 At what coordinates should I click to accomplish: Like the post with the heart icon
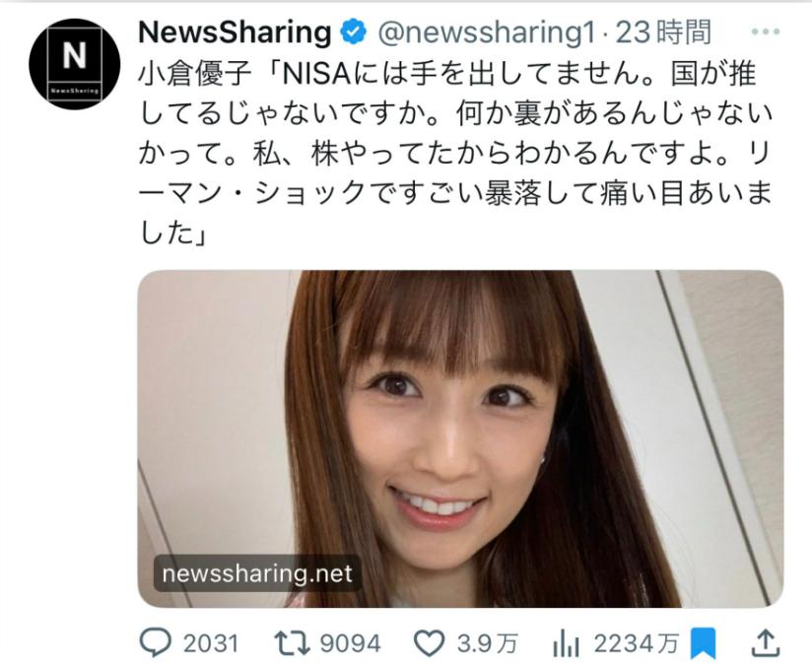[x=429, y=643]
